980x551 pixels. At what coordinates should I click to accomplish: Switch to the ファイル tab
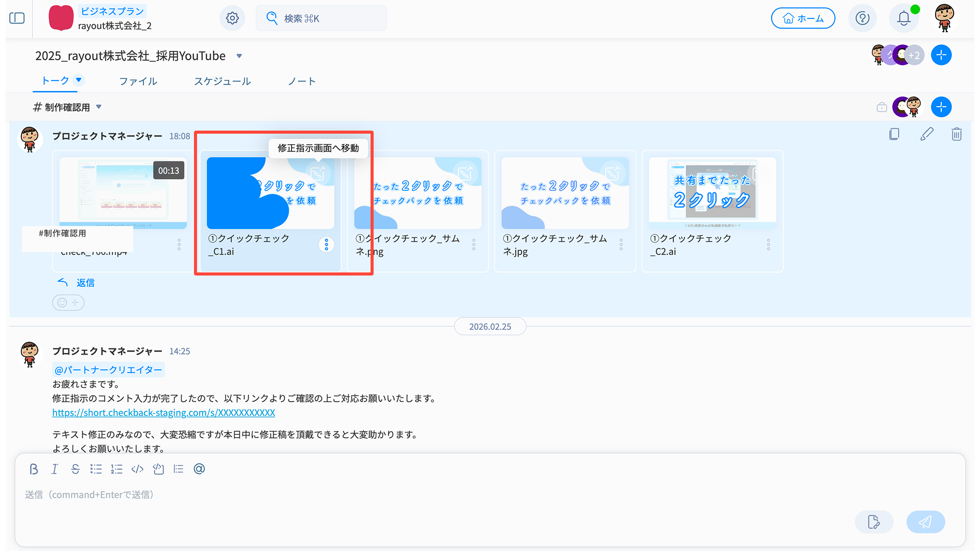(138, 81)
